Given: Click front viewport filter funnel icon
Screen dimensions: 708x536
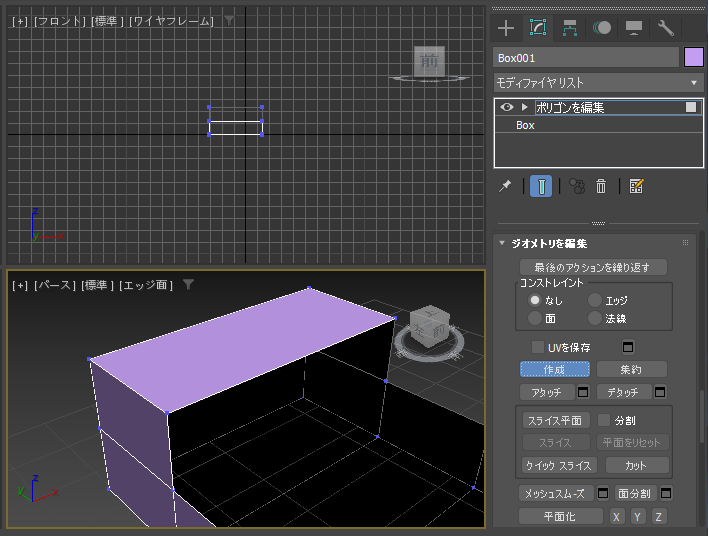Looking at the screenshot, I should [229, 20].
